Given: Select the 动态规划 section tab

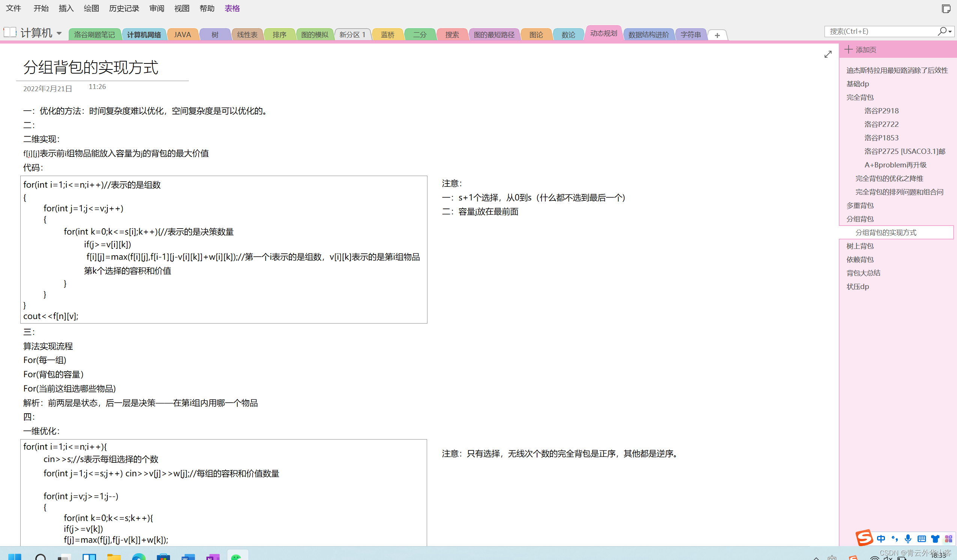Looking at the screenshot, I should point(604,33).
